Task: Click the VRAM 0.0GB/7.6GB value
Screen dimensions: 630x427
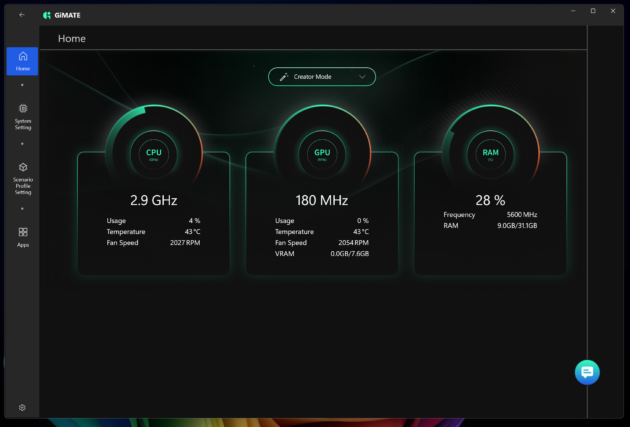Action: [x=350, y=254]
